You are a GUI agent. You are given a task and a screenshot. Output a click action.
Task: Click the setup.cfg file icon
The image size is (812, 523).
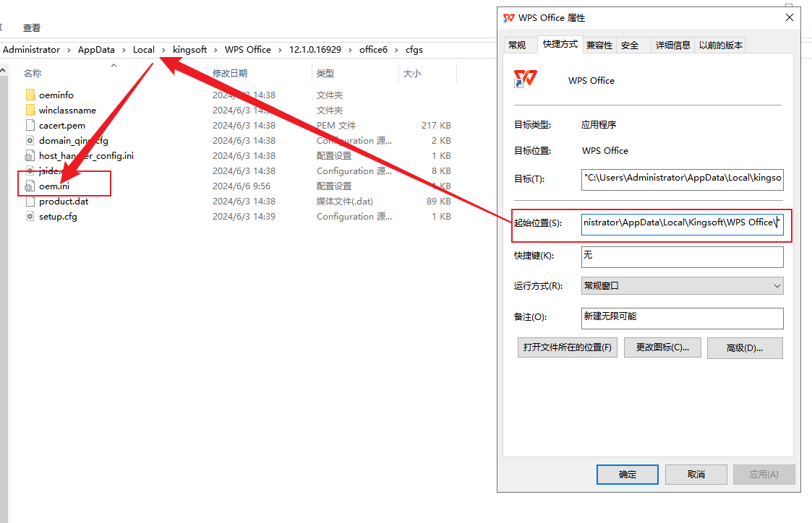point(30,217)
